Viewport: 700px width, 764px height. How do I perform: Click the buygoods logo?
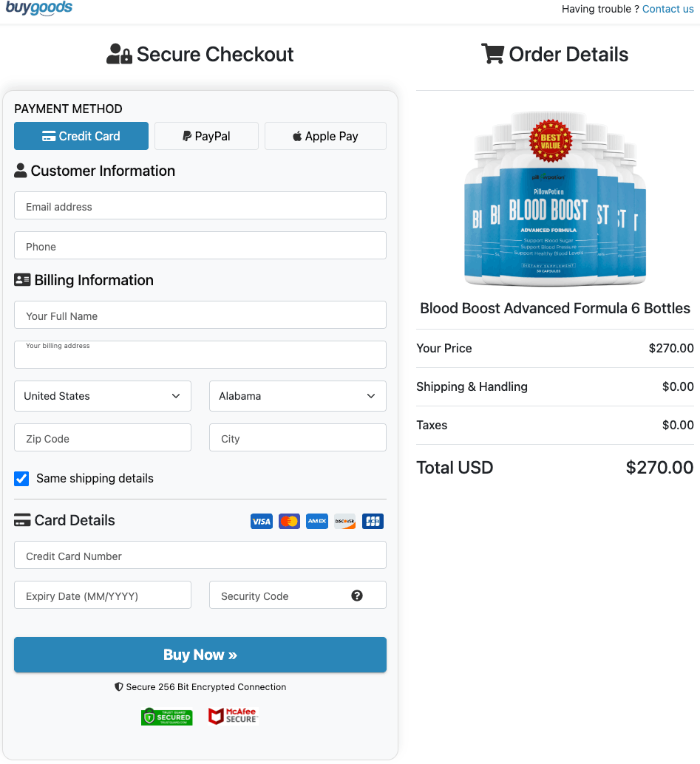pyautogui.click(x=38, y=8)
